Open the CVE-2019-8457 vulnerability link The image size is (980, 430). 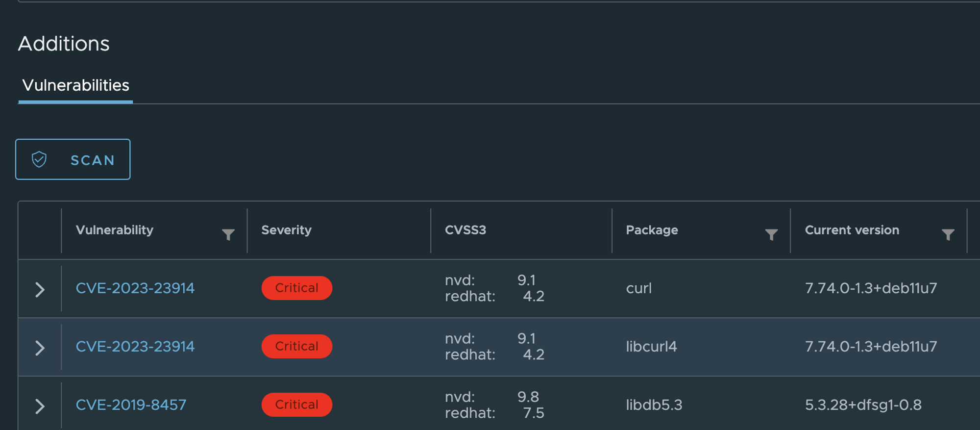coord(131,405)
